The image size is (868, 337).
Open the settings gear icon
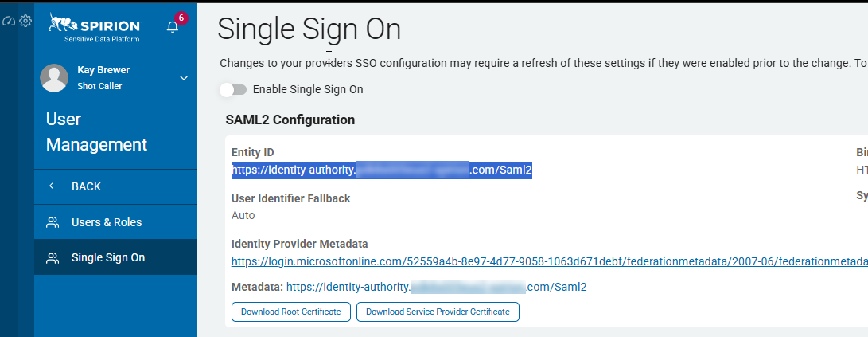click(25, 21)
